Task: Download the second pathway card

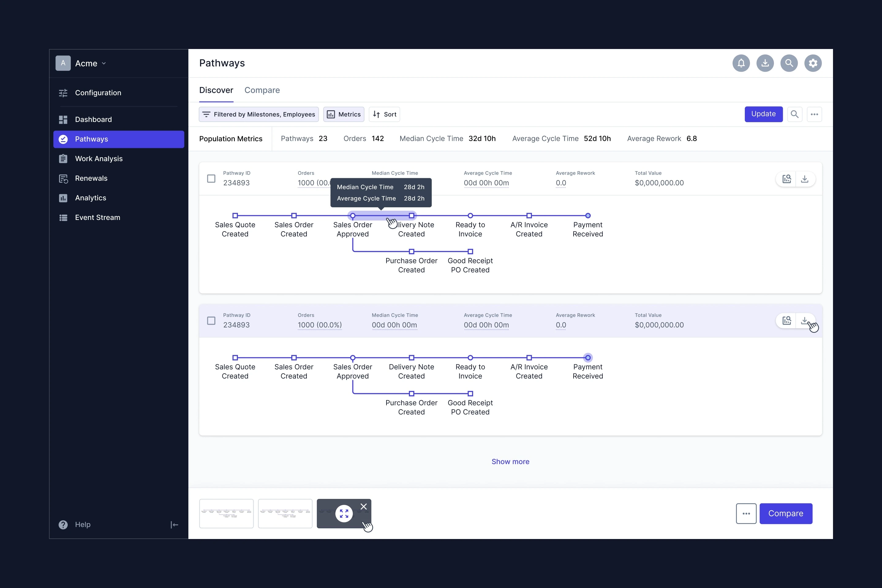Action: [x=805, y=321]
